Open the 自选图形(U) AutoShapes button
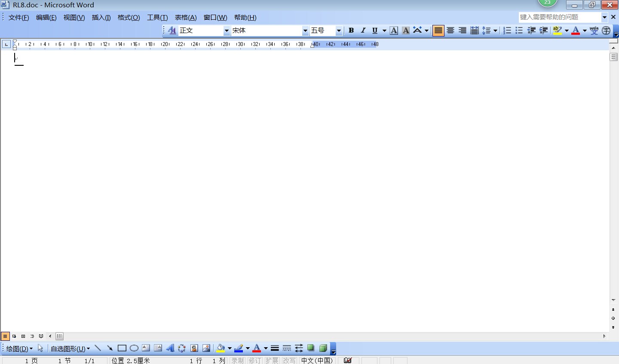Viewport: 619px width, 364px height. coord(70,349)
